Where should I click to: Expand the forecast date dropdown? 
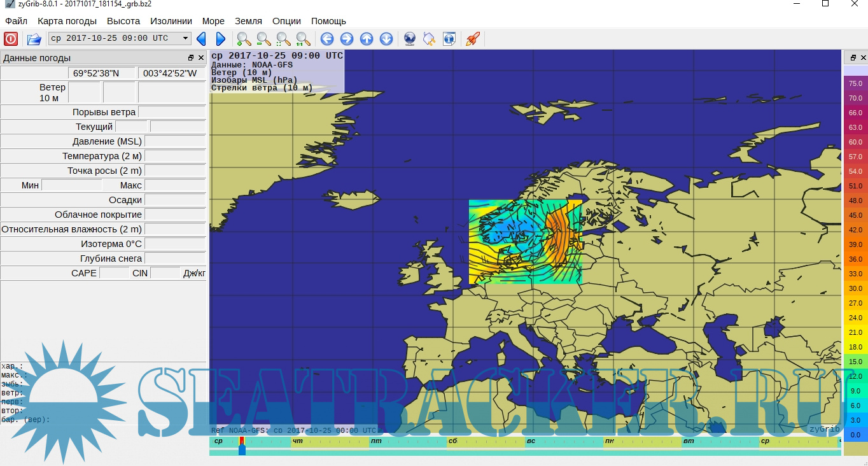point(186,38)
